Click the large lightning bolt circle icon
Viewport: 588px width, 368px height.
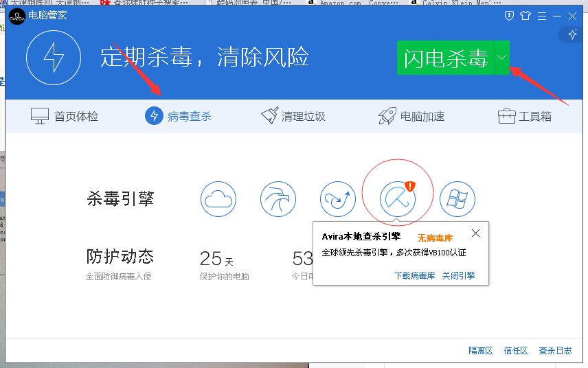coord(54,58)
